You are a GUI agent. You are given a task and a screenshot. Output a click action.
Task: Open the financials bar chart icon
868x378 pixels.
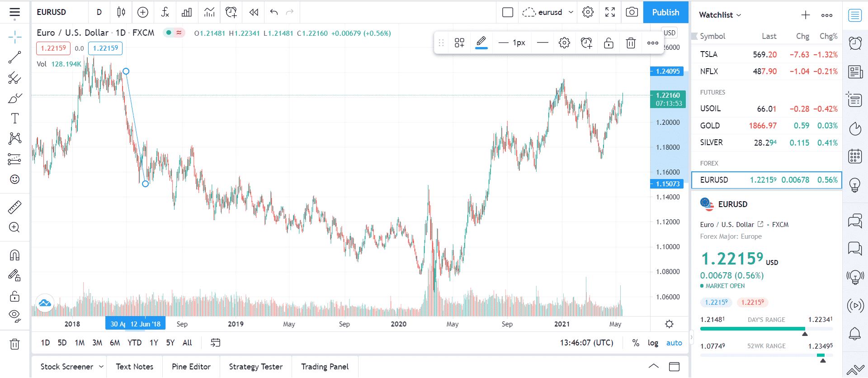click(x=187, y=12)
